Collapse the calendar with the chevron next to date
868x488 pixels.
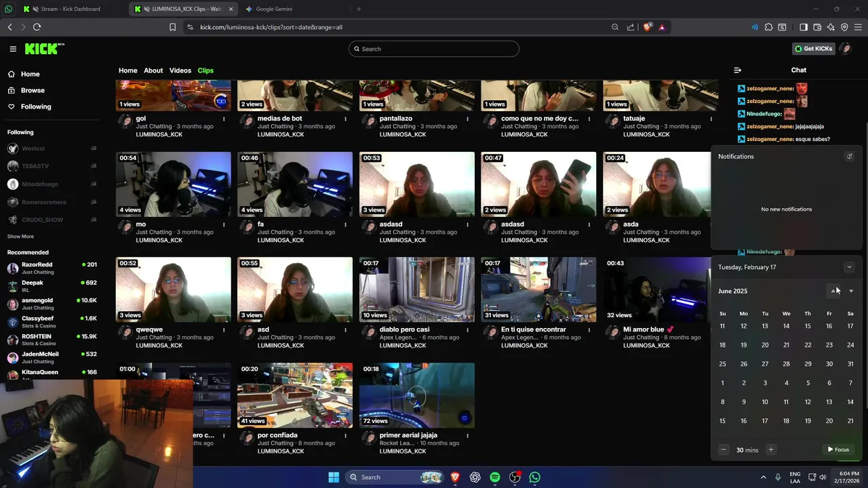(849, 267)
